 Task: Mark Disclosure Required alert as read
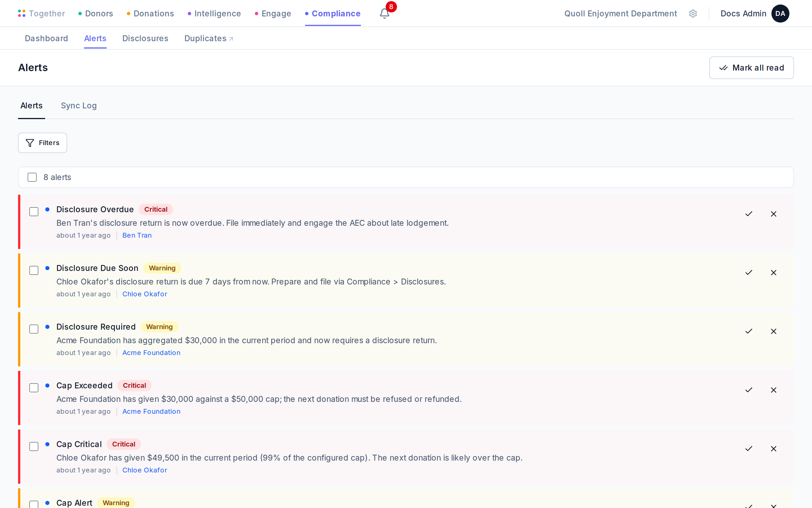749,331
